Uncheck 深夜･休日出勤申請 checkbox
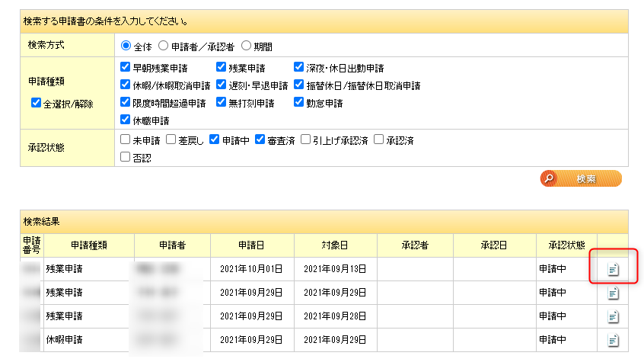Viewport: 644px width, 359px height. [x=299, y=67]
